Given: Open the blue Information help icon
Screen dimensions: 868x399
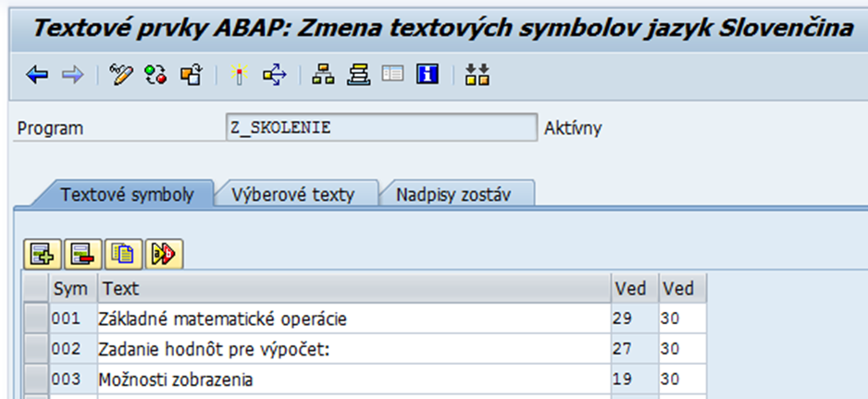Looking at the screenshot, I should (428, 74).
